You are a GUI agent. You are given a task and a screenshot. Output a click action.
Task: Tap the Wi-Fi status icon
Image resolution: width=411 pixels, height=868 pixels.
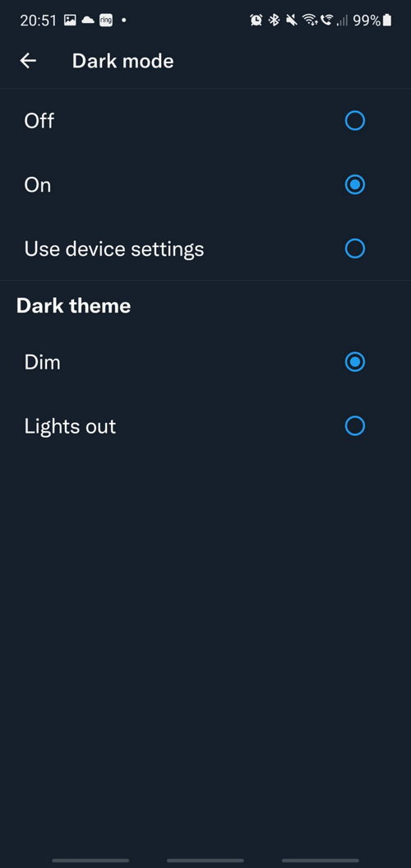click(310, 21)
